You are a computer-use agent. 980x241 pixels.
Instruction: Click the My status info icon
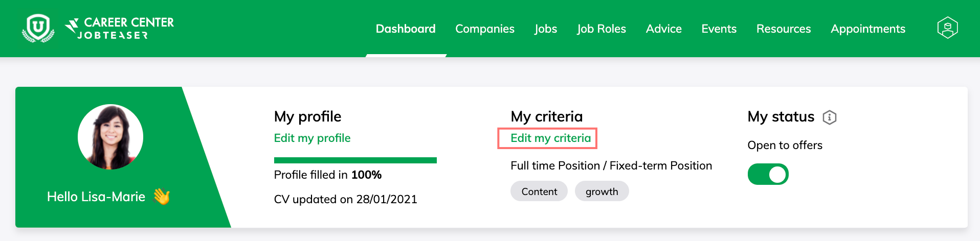829,117
